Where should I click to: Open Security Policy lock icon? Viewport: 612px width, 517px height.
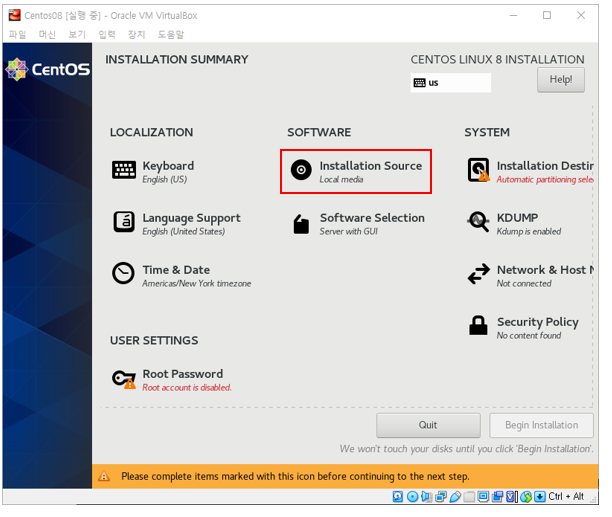click(478, 325)
